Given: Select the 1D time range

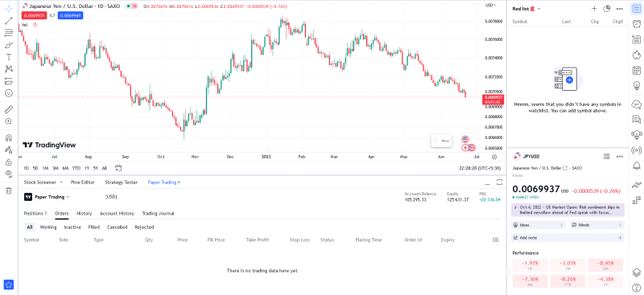Looking at the screenshot, I should click(27, 168).
